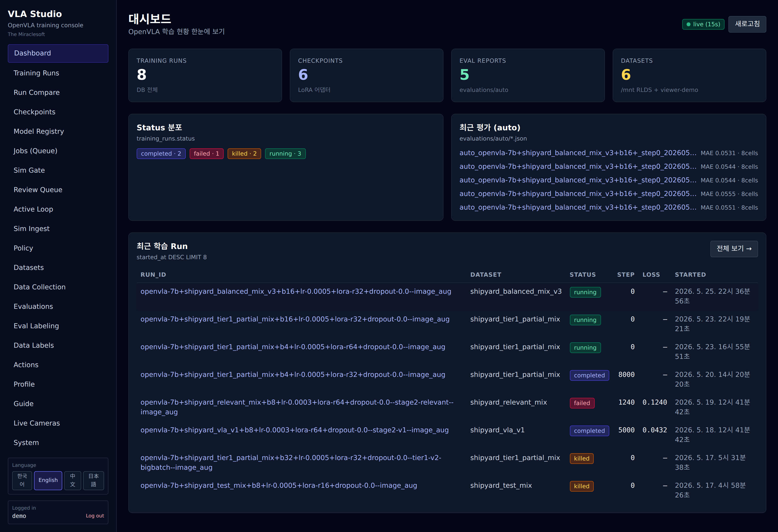Select Sim Gate in sidebar

coord(58,170)
